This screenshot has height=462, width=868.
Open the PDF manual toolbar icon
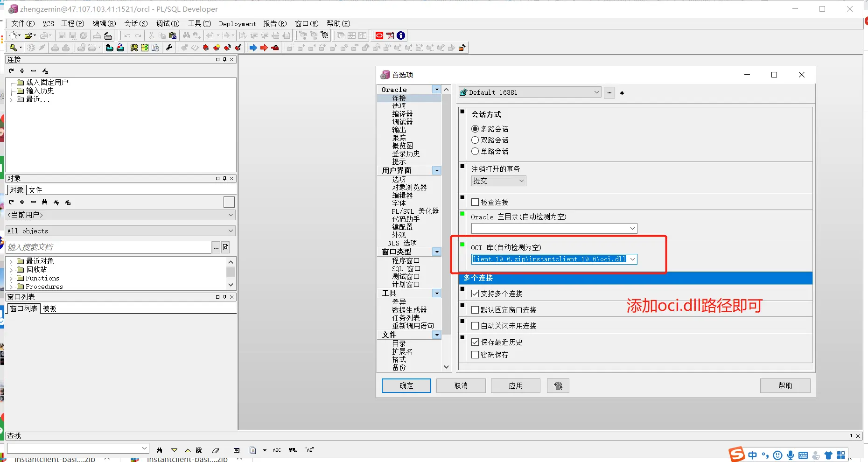coord(390,35)
